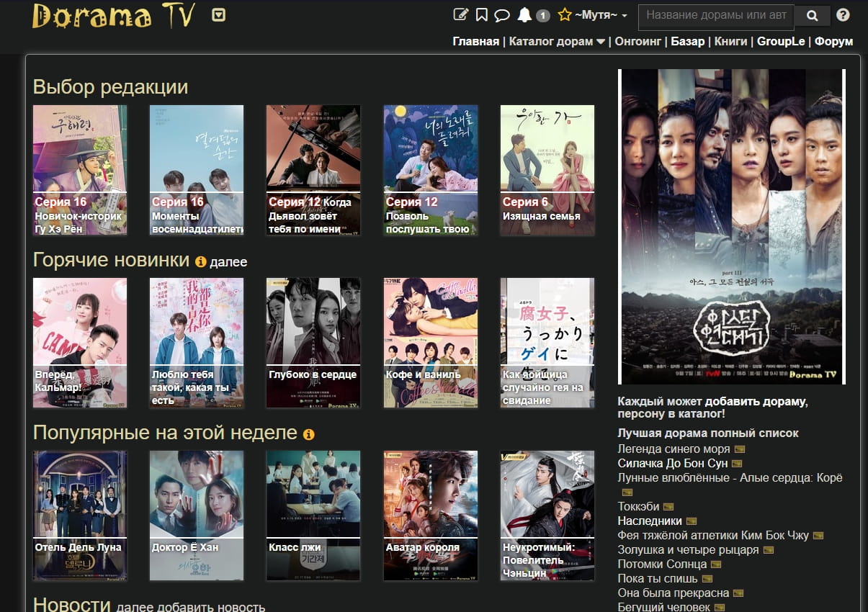Open the GroupLe navigation item
The width and height of the screenshot is (868, 612).
(x=781, y=41)
